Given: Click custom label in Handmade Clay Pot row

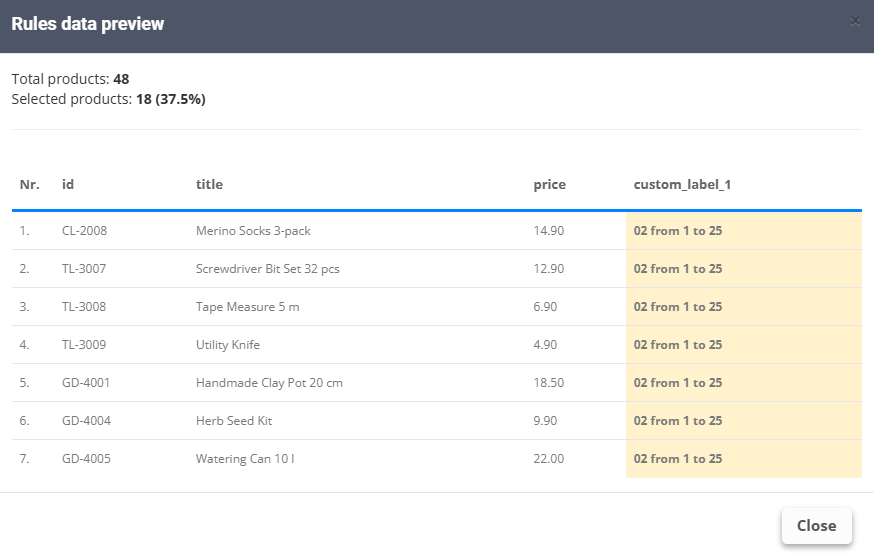Looking at the screenshot, I should point(678,383).
